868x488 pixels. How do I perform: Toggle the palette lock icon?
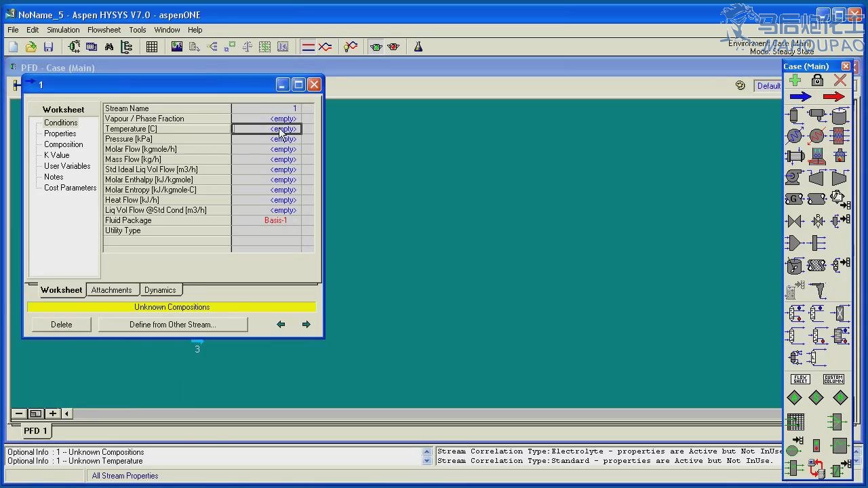tap(817, 81)
